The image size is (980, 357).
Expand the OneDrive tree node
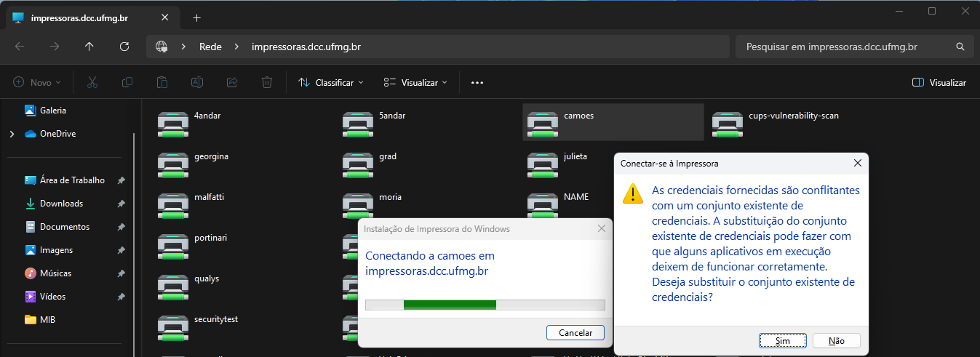coord(12,134)
